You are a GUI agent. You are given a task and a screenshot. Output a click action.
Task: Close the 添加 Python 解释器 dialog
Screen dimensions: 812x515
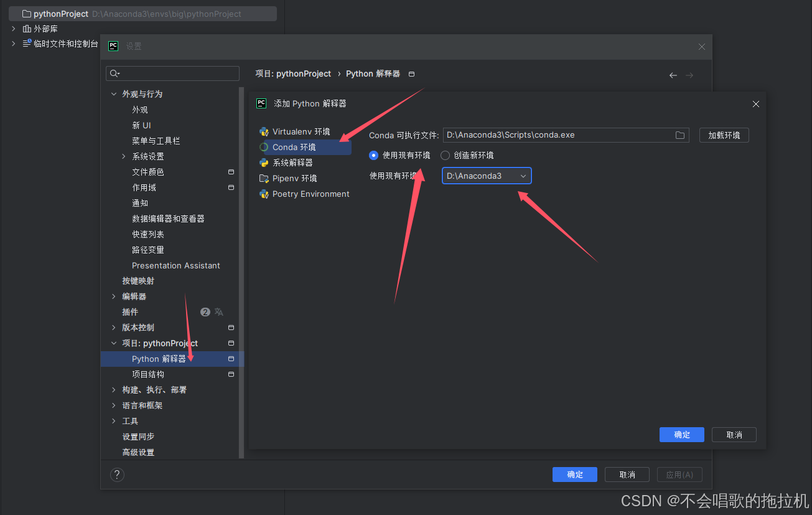(x=756, y=104)
